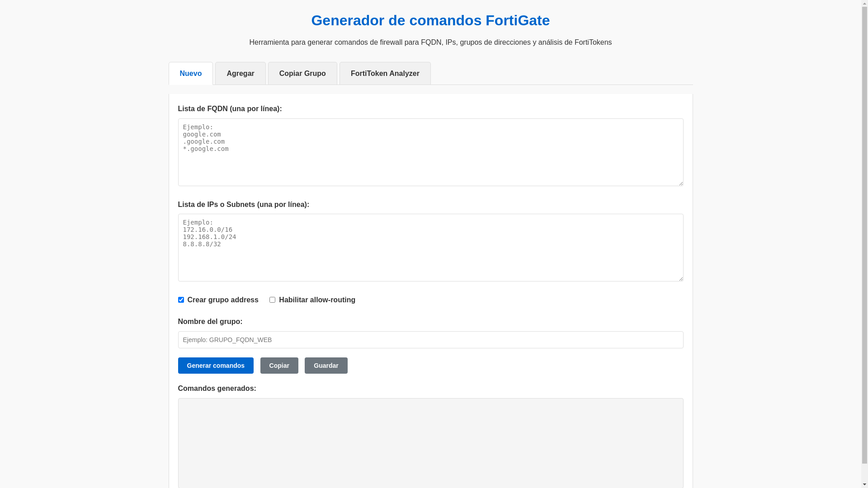Click the Nombre del grupo input field

[x=430, y=340]
